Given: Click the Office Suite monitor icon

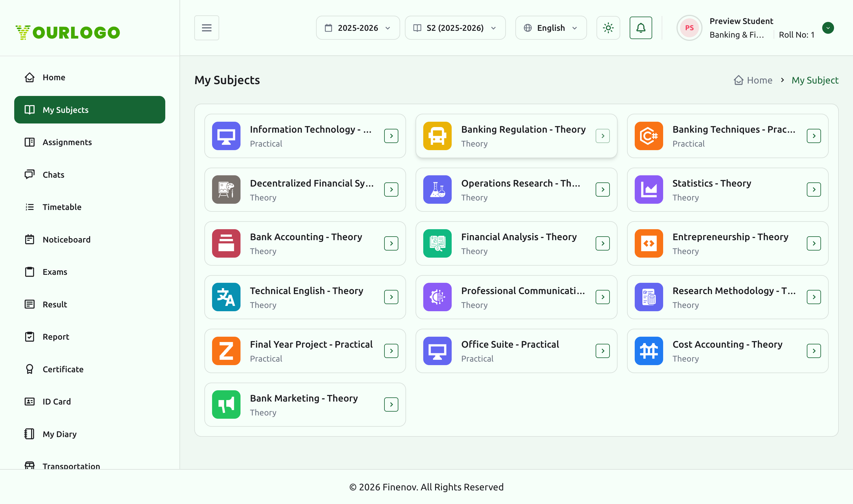Looking at the screenshot, I should pos(437,351).
